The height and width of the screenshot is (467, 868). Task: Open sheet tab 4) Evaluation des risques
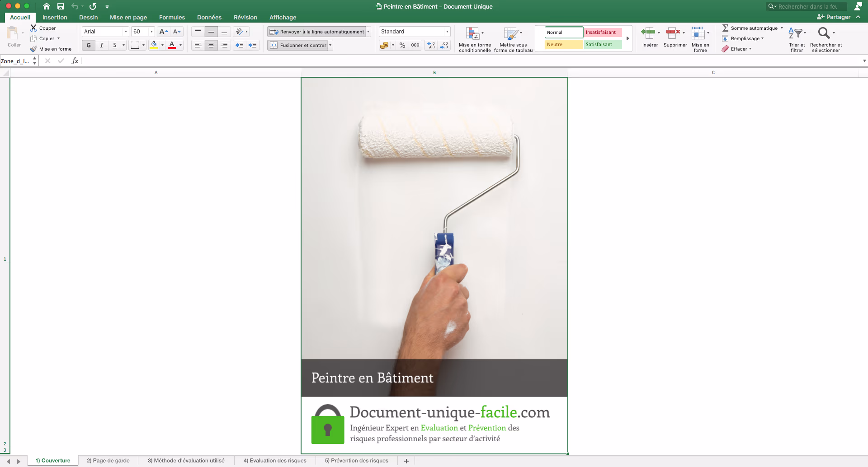tap(275, 461)
